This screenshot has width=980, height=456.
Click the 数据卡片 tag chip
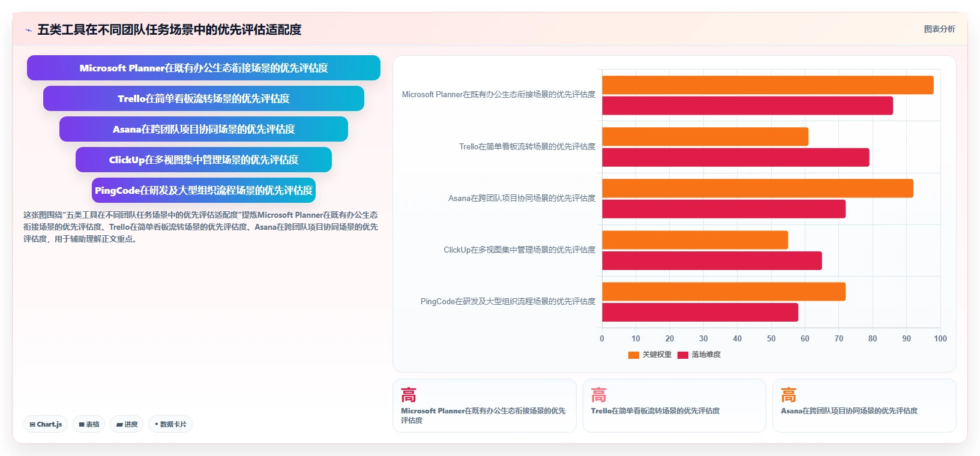pos(170,424)
